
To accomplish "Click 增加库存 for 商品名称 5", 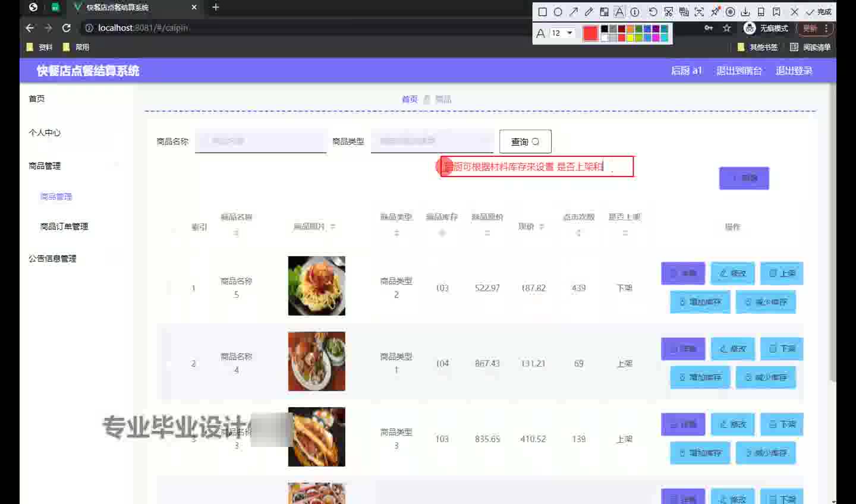I will 700,302.
